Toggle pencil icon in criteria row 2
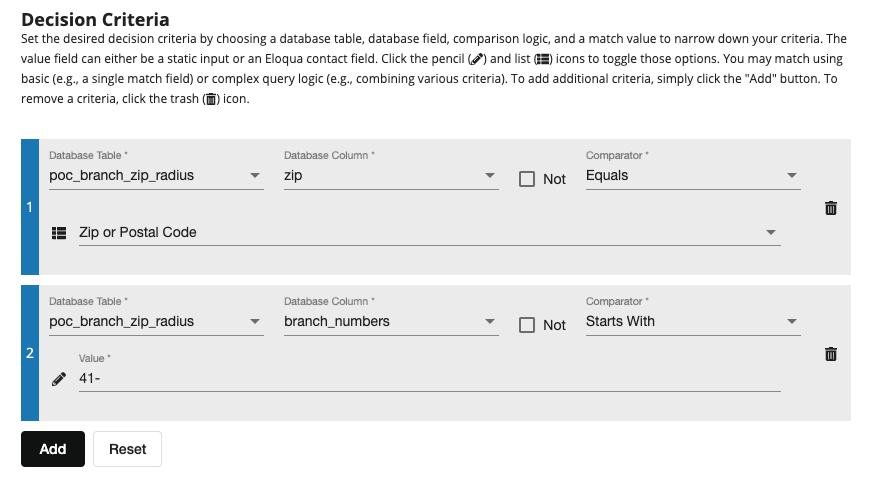Viewport: 870px width, 485px height. (x=59, y=379)
